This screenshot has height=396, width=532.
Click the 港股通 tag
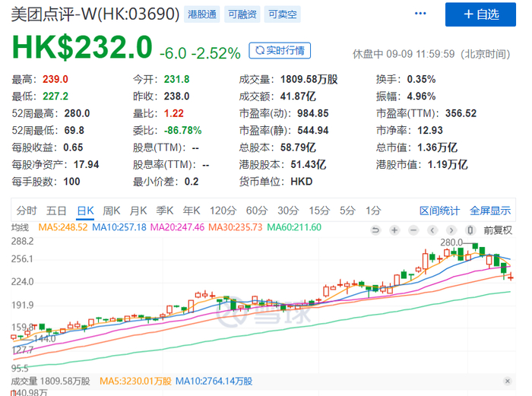coord(202,14)
